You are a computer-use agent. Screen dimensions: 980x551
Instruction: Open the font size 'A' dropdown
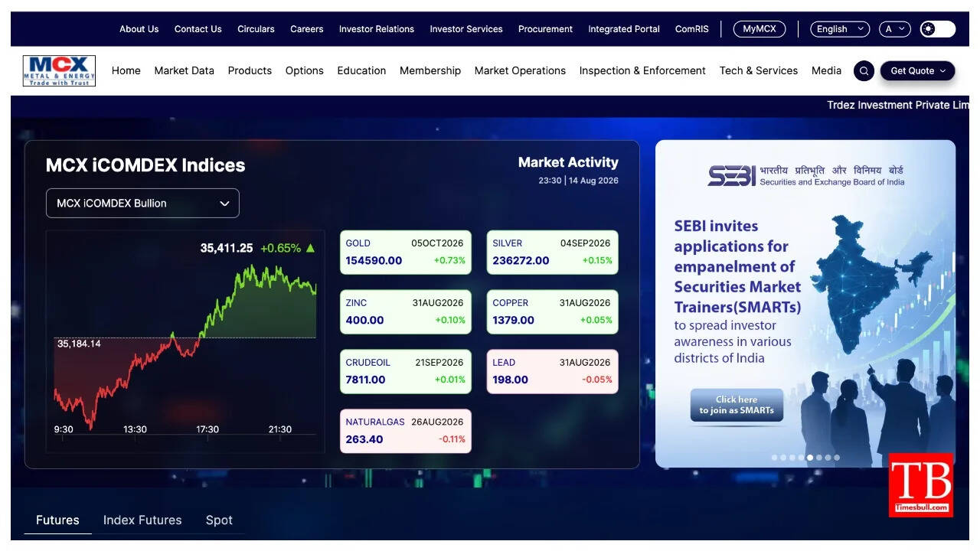pyautogui.click(x=895, y=29)
